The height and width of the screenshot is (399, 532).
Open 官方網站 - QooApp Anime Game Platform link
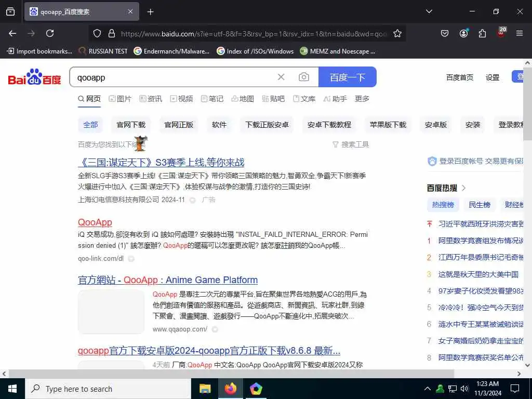pos(168,280)
